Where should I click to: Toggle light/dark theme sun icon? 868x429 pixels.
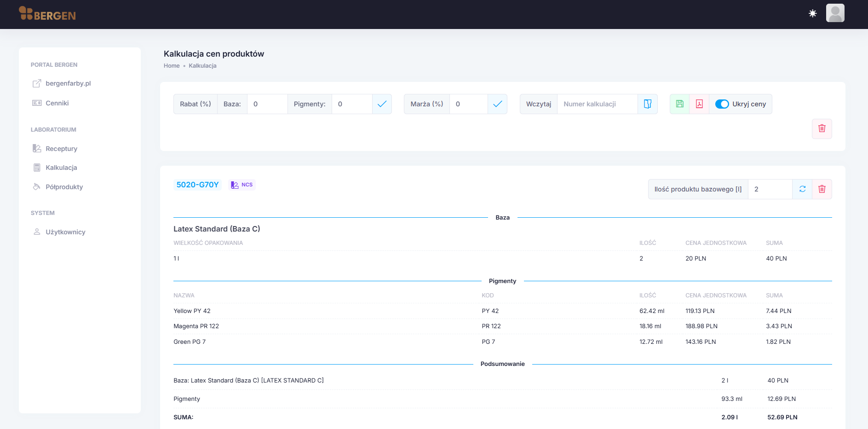[x=813, y=13]
